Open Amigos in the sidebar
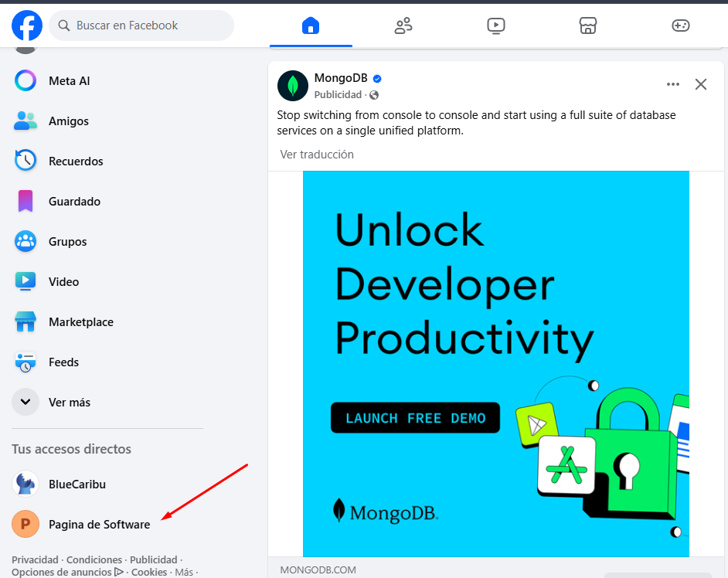This screenshot has width=728, height=578. point(69,121)
